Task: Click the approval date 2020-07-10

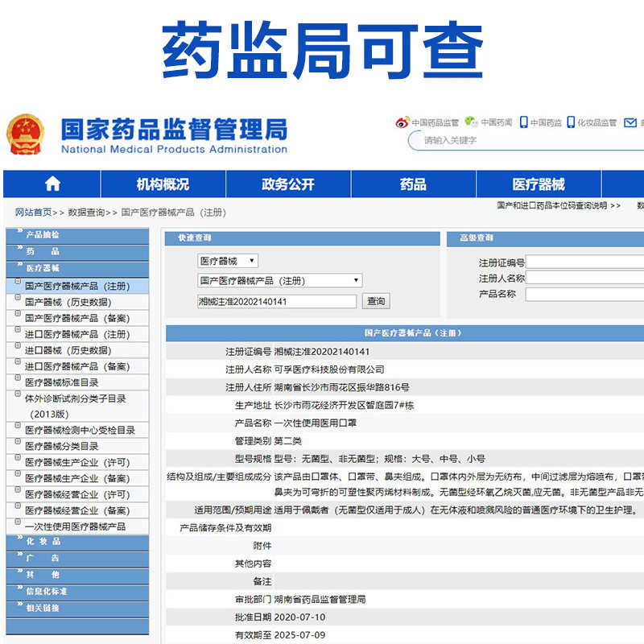Action: coord(299,617)
